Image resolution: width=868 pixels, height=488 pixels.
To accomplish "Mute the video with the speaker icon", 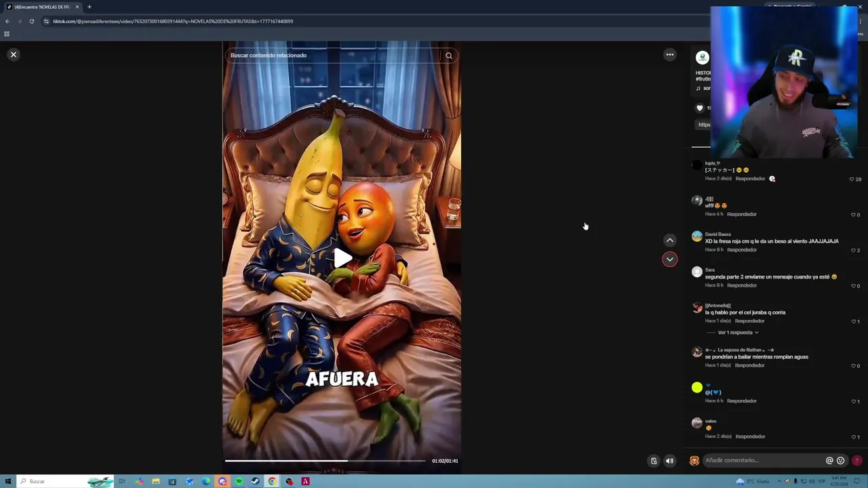I will [669, 461].
